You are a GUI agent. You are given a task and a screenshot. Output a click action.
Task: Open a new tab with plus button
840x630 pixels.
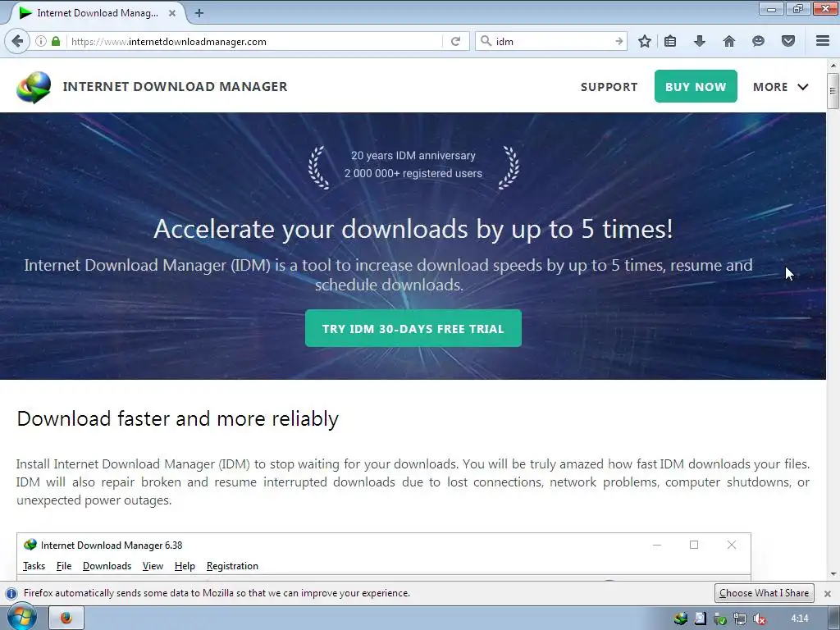coord(199,13)
